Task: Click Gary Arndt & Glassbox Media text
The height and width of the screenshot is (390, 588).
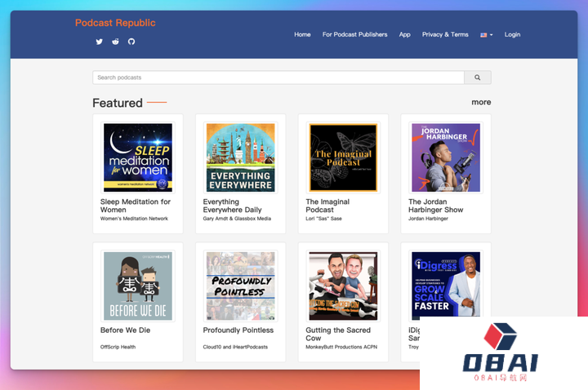Action: [x=237, y=219]
